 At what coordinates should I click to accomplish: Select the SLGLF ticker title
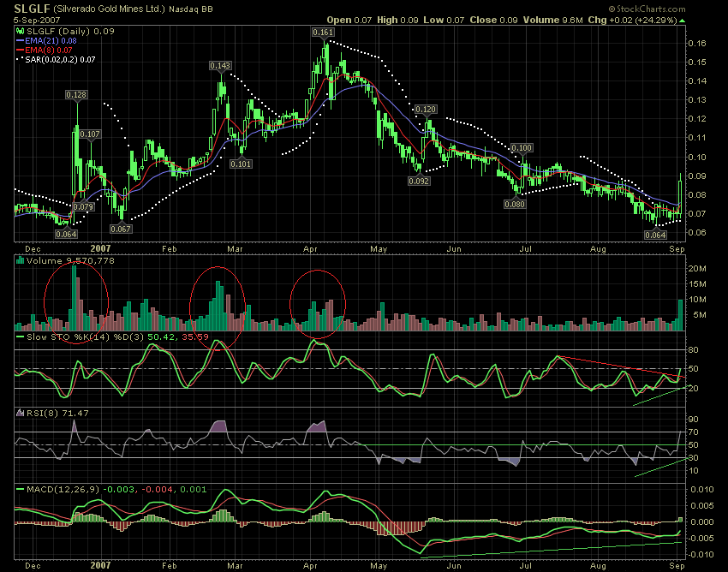32,9
